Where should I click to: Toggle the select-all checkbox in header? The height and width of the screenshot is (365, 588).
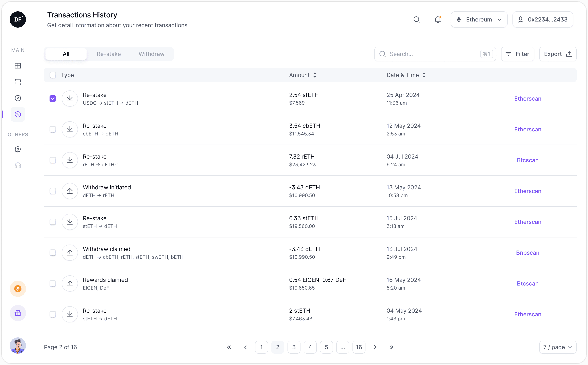(x=53, y=75)
